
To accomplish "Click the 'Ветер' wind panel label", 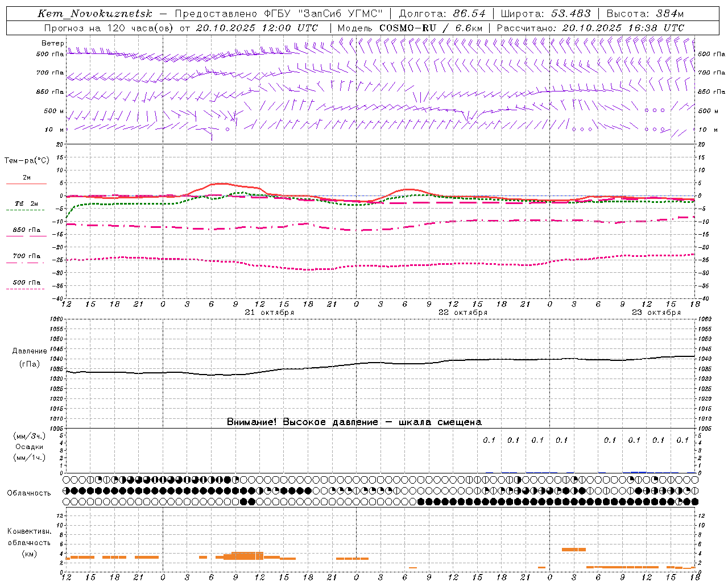I will tap(52, 43).
